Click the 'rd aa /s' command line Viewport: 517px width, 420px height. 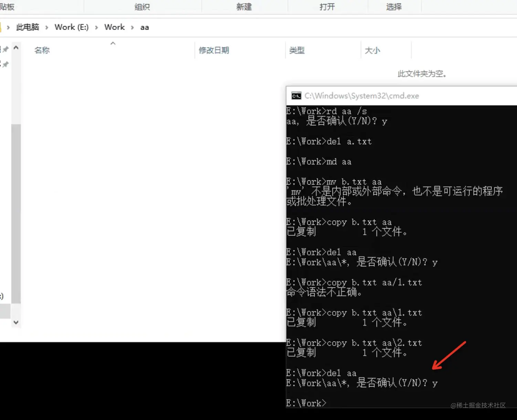pyautogui.click(x=326, y=111)
